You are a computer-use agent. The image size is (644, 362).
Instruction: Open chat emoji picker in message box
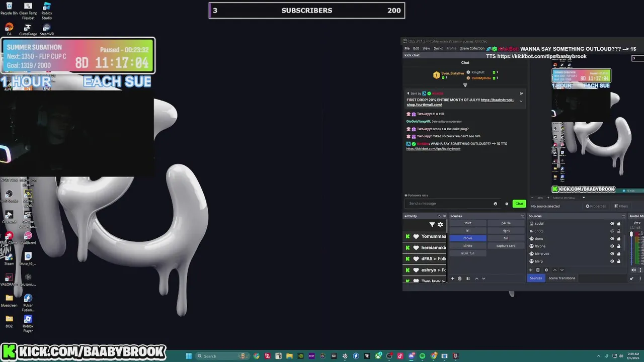coord(495,204)
